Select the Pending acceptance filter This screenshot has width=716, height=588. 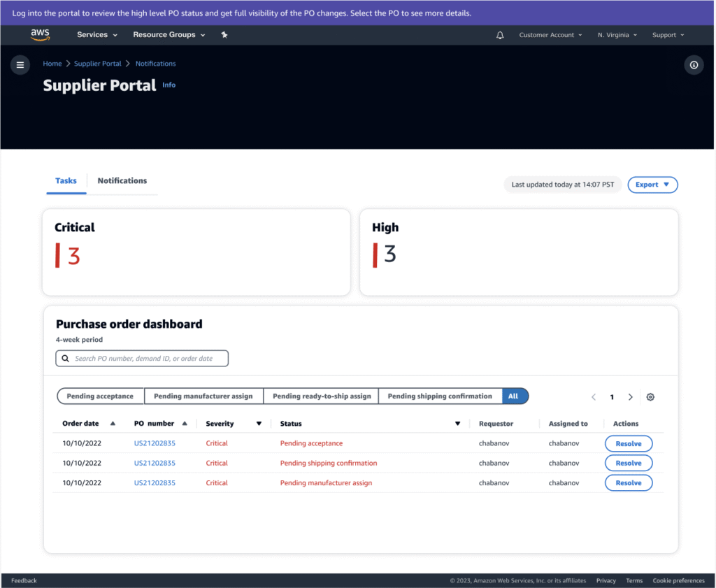[100, 396]
